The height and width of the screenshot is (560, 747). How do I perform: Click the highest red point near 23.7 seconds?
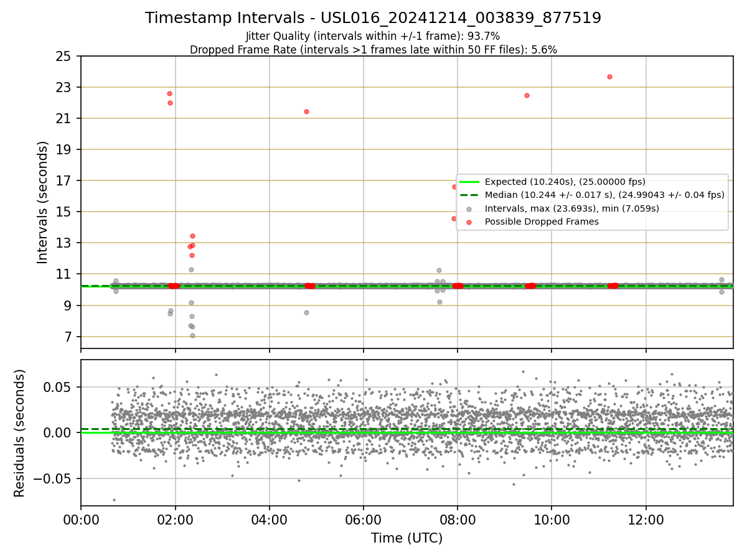609,77
